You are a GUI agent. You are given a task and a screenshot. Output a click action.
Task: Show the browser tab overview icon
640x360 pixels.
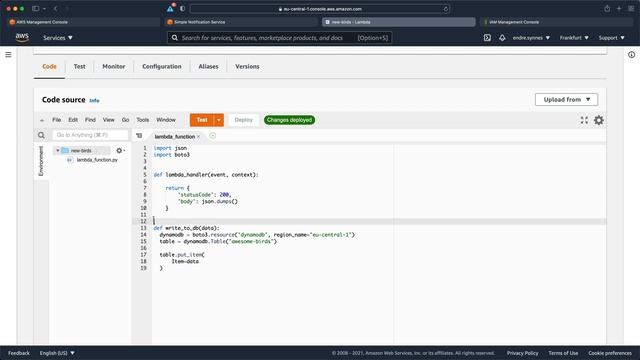click(x=631, y=9)
